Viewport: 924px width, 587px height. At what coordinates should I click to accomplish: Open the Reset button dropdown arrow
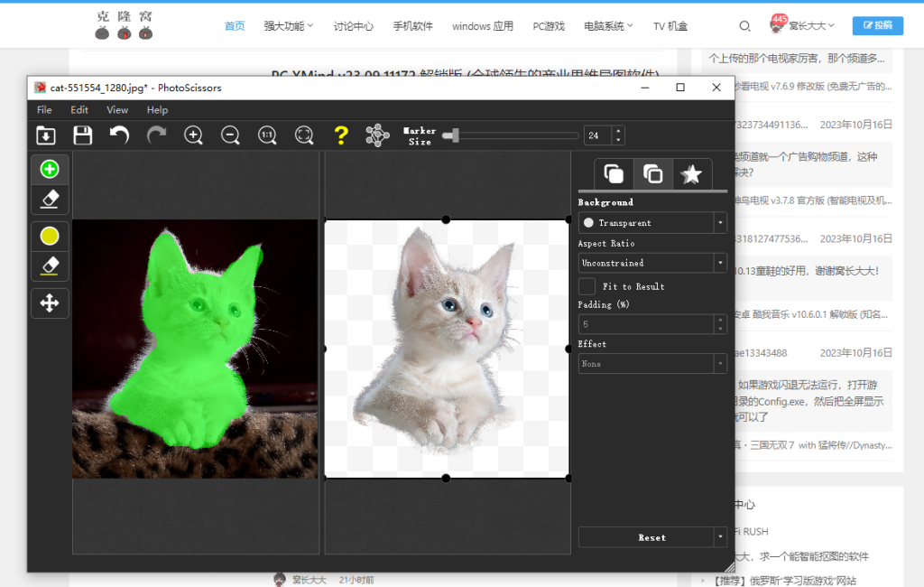tap(720, 537)
